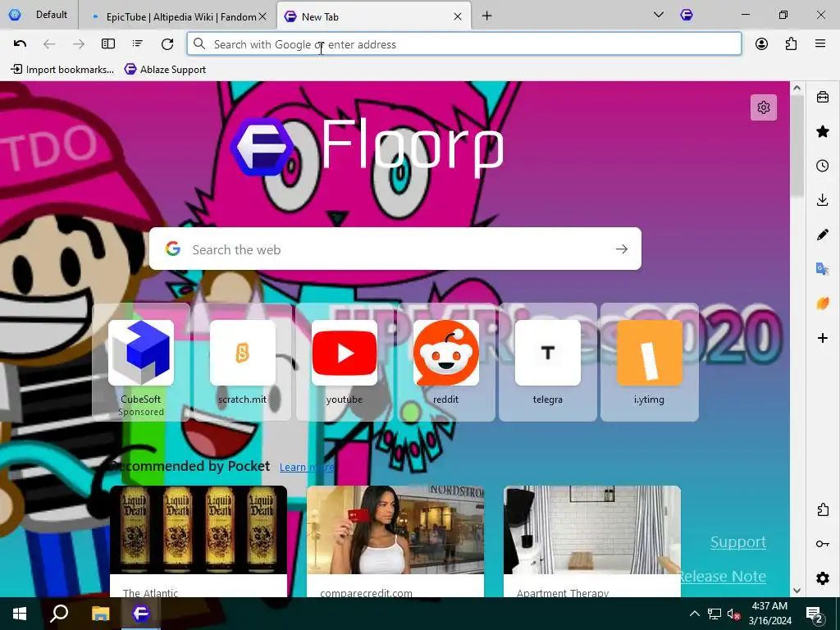Screen dimensions: 840x630
Task: Close the New Tab tab
Action: 458,16
